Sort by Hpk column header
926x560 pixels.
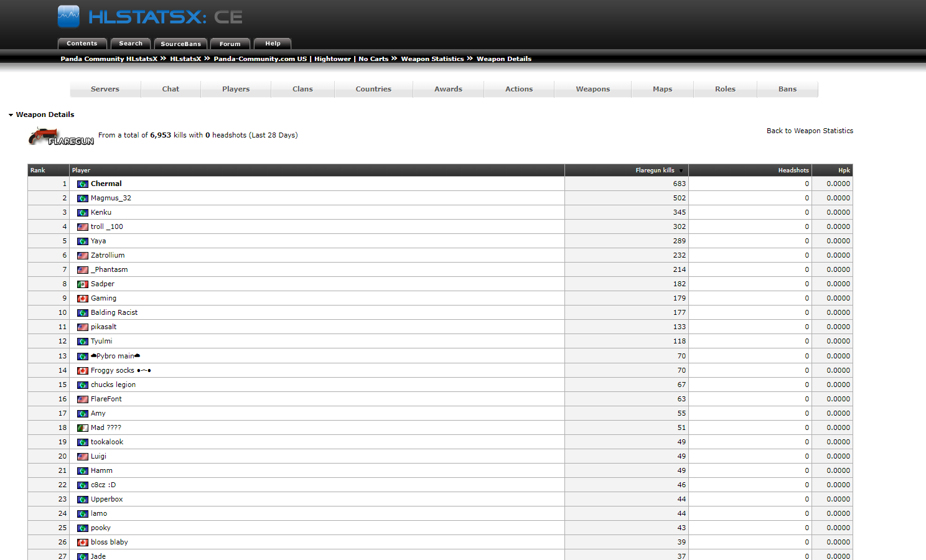(x=843, y=170)
